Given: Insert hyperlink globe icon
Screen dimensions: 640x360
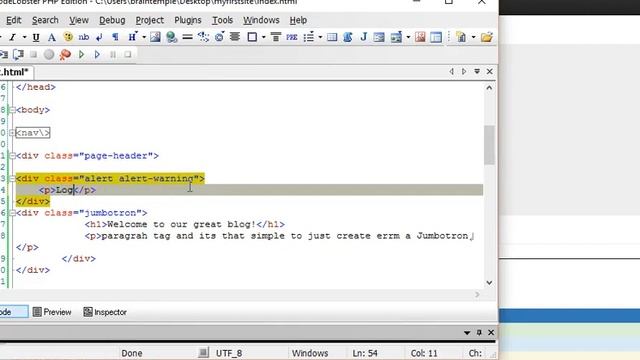Looking at the screenshot, I should pos(171,37).
